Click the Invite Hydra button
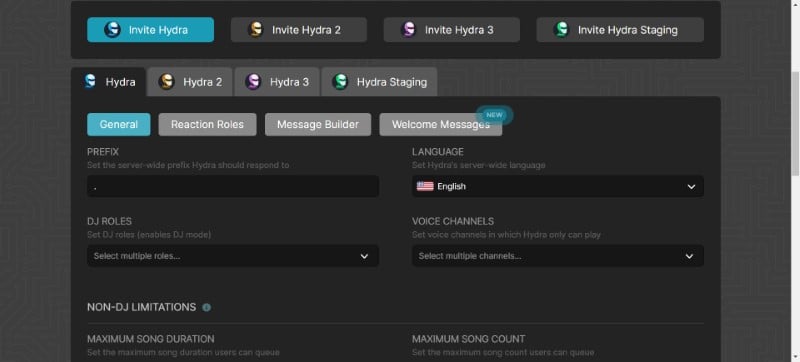800x362 pixels. click(x=151, y=30)
